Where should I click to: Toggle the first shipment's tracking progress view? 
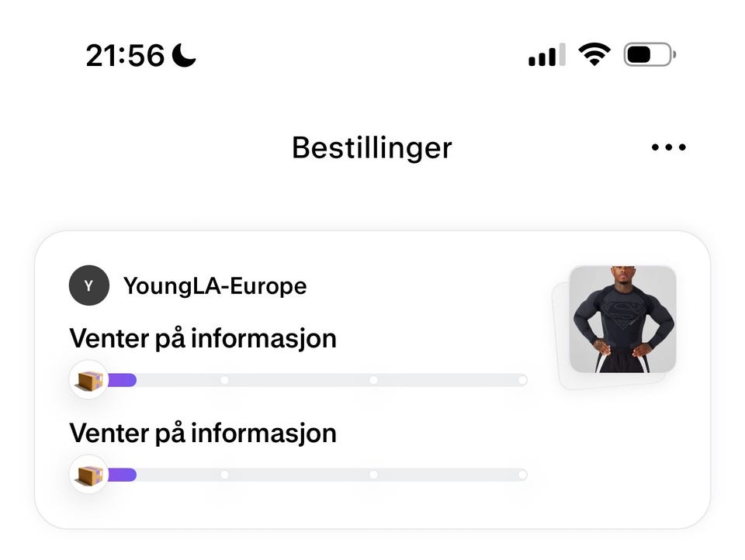310,379
